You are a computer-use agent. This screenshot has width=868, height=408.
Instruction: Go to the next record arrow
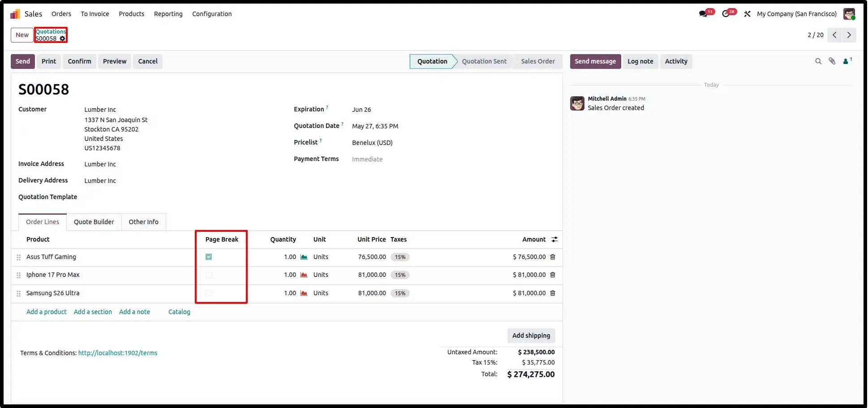click(x=849, y=35)
